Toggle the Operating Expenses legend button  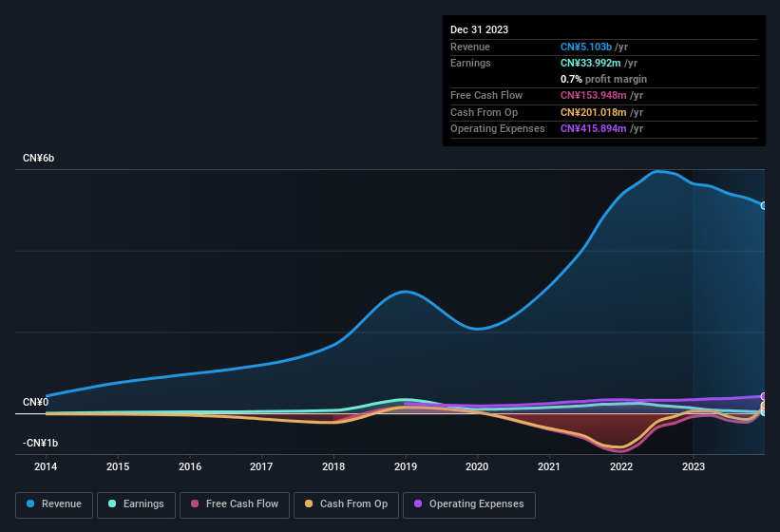pyautogui.click(x=469, y=504)
